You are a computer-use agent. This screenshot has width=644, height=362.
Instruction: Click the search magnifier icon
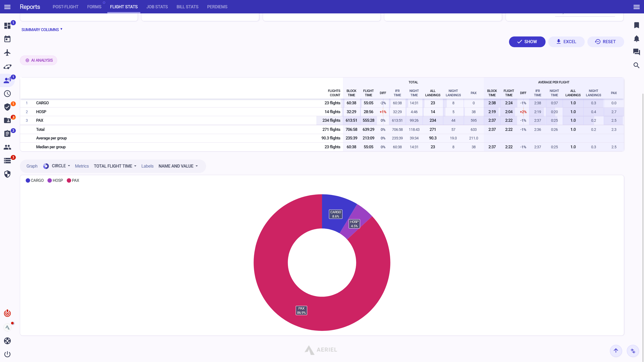click(636, 65)
